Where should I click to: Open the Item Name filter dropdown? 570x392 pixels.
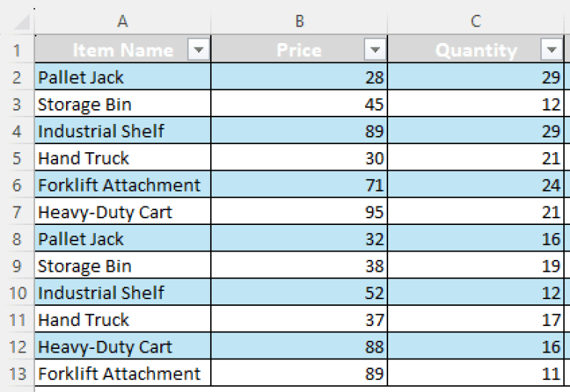[x=198, y=49]
